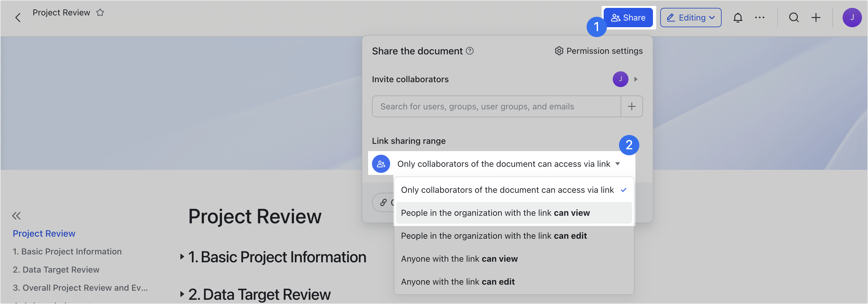Click the copy link chain icon

coord(383,202)
